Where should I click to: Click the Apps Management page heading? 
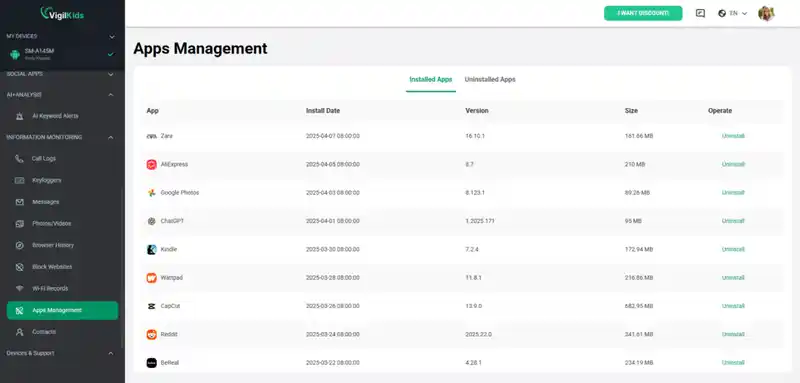[200, 48]
